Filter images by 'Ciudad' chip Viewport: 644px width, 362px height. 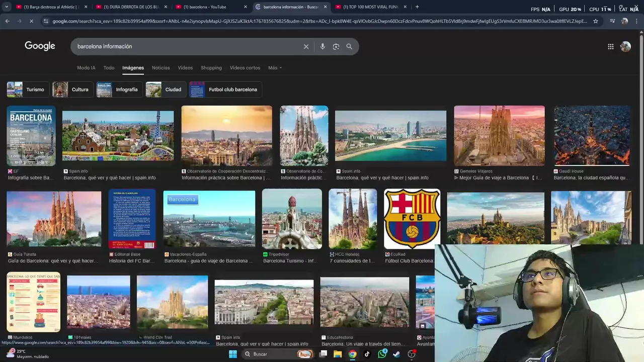click(x=166, y=89)
